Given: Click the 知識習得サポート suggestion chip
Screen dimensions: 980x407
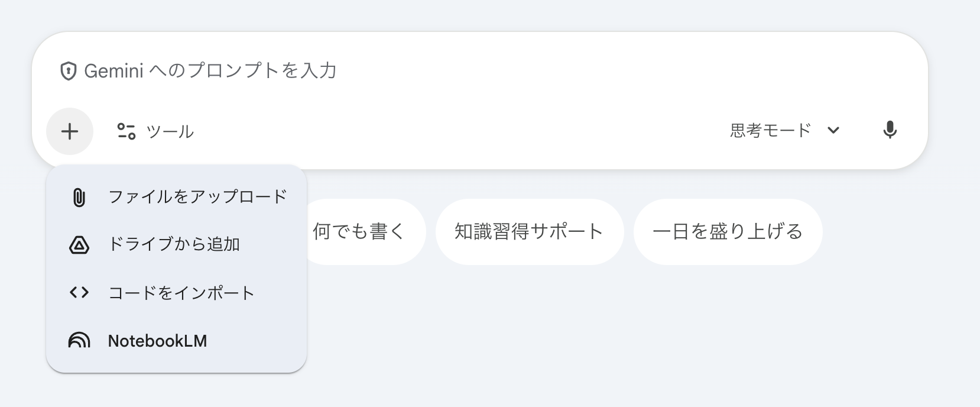Looking at the screenshot, I should pos(529,231).
